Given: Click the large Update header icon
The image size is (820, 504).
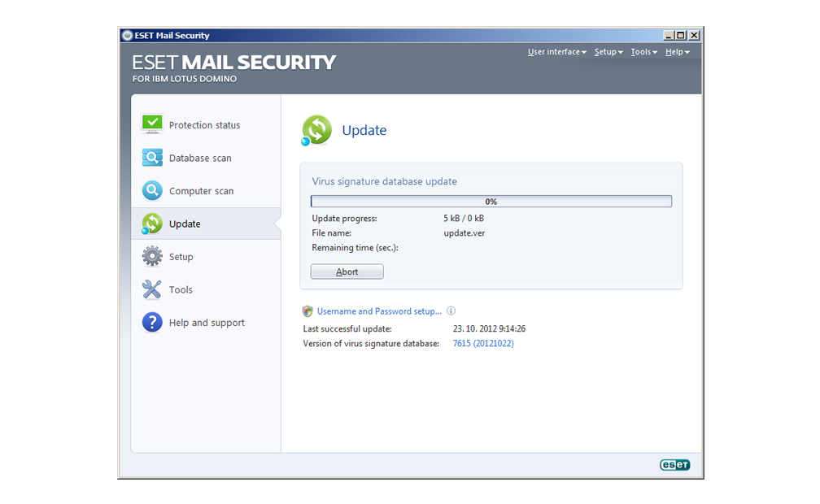Looking at the screenshot, I should (x=316, y=130).
